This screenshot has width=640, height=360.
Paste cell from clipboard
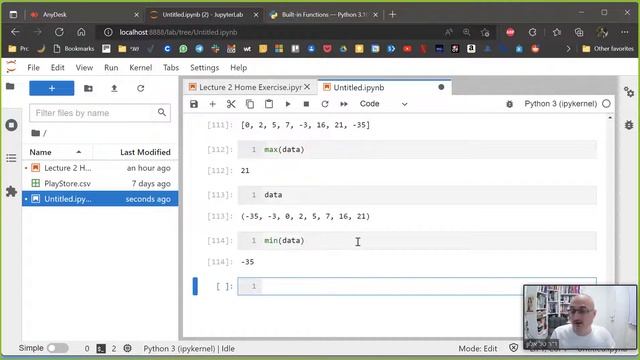(269, 104)
